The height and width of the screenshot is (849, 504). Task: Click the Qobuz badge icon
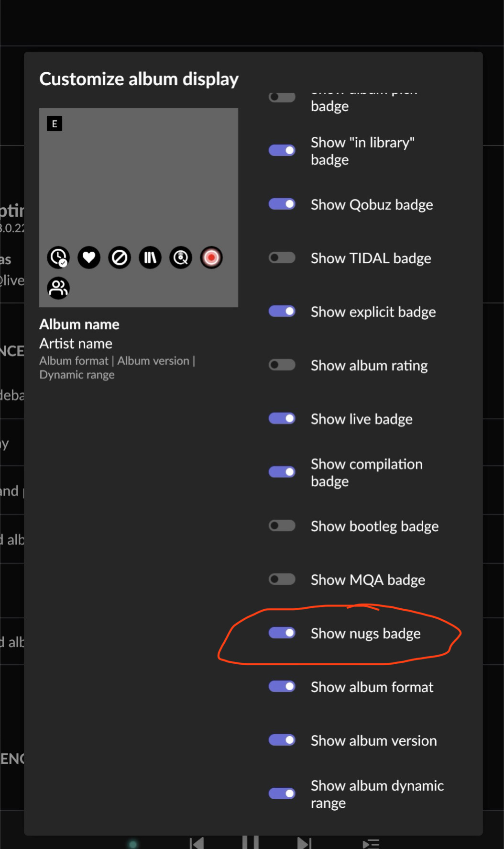[181, 257]
